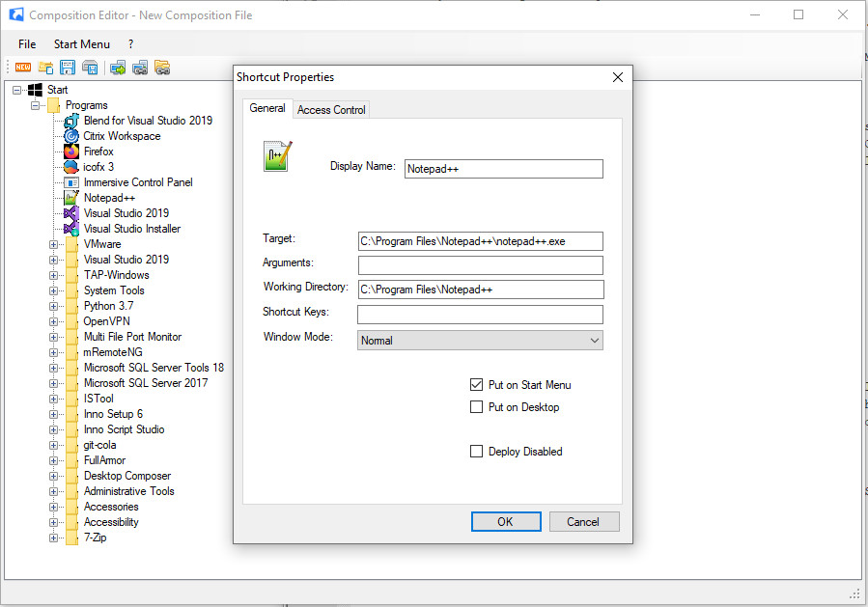Tick the Deploy Disabled checkbox

click(x=476, y=451)
